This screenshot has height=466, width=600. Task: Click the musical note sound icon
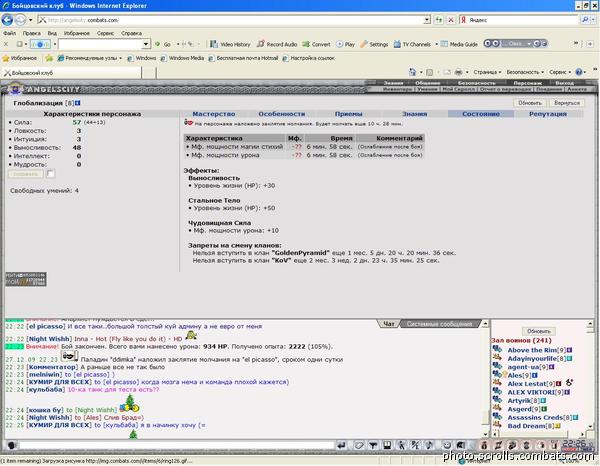pos(429,445)
